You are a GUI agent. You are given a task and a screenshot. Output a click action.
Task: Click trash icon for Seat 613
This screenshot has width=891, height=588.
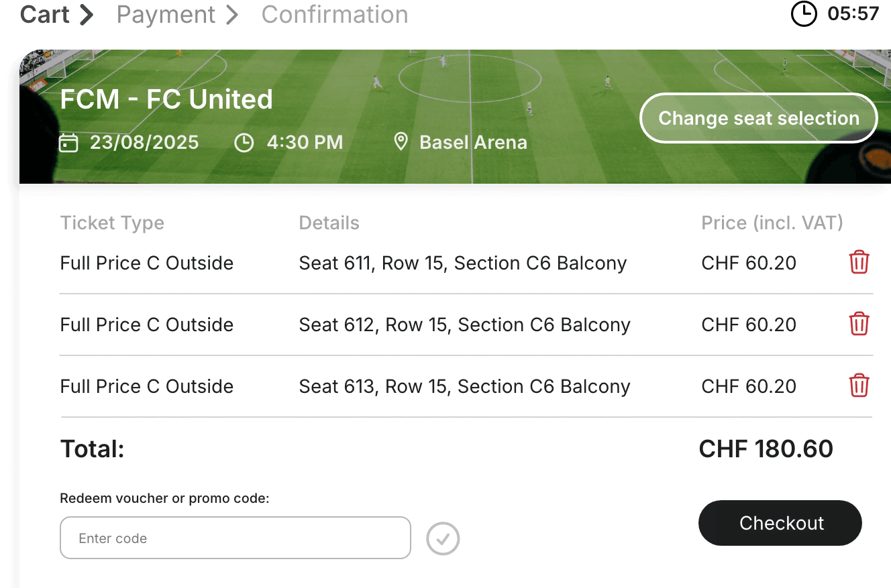pyautogui.click(x=859, y=386)
